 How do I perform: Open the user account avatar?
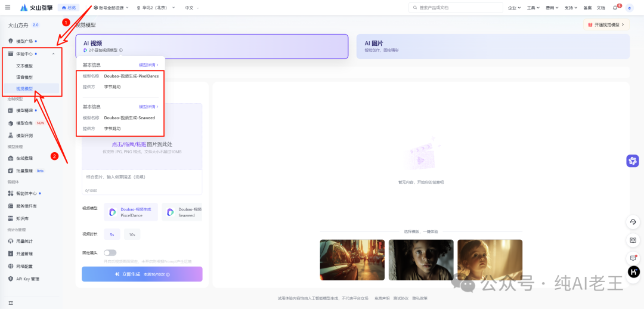pos(629,8)
